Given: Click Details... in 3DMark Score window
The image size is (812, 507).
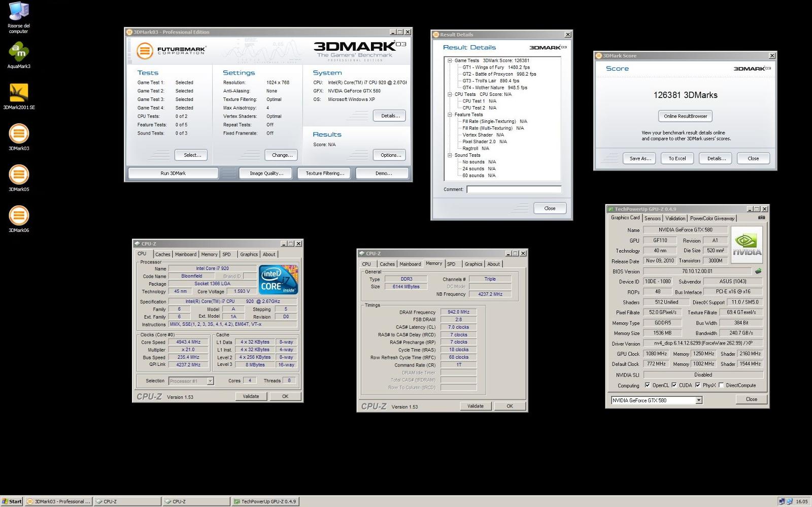Looking at the screenshot, I should 716,158.
